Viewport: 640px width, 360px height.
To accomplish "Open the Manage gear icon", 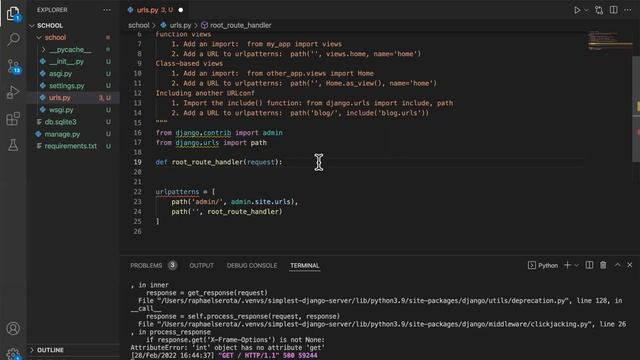I will pyautogui.click(x=13, y=353).
